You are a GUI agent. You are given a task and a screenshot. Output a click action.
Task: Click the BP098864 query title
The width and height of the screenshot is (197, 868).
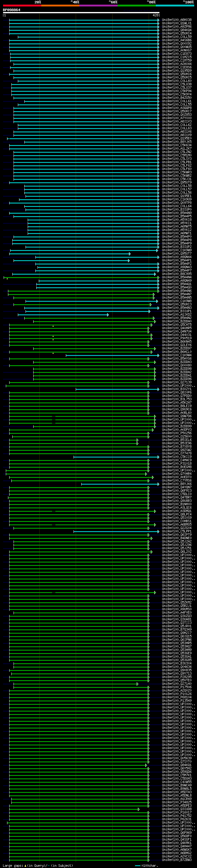(x=11, y=10)
